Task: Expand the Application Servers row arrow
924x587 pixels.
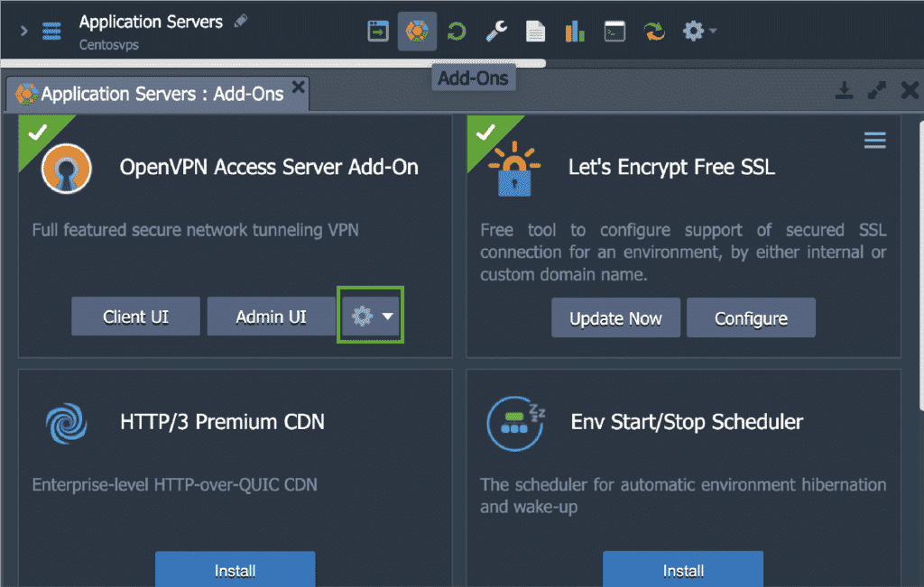Action: (24, 31)
